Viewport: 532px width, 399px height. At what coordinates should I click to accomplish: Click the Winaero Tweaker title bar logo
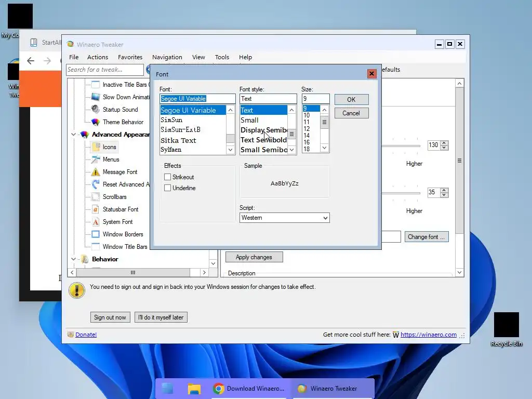pyautogui.click(x=70, y=44)
